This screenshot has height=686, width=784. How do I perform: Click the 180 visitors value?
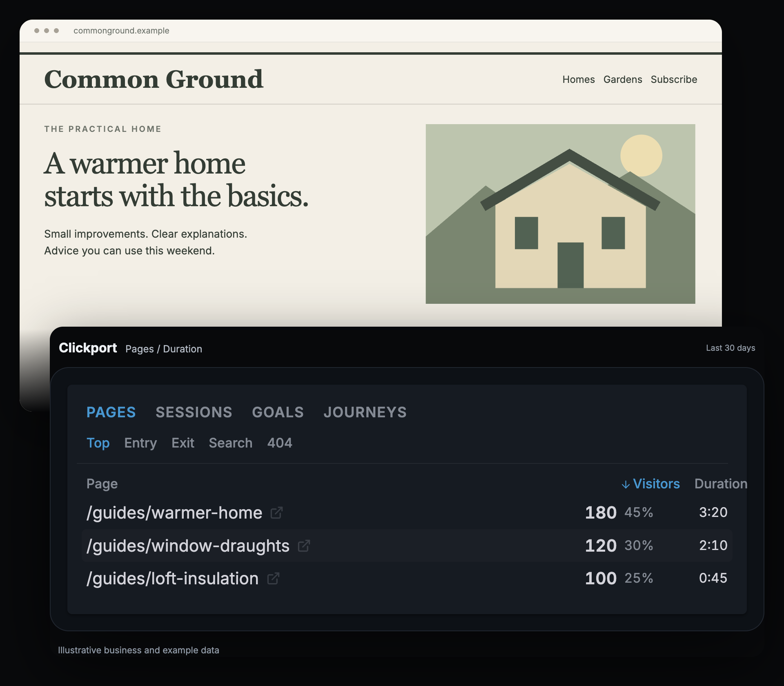pos(601,512)
